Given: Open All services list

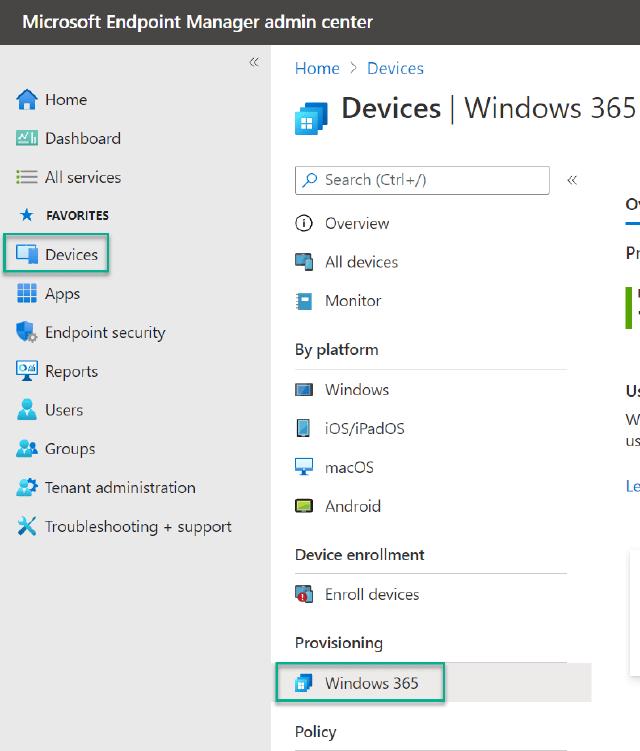Looking at the screenshot, I should tap(82, 177).
